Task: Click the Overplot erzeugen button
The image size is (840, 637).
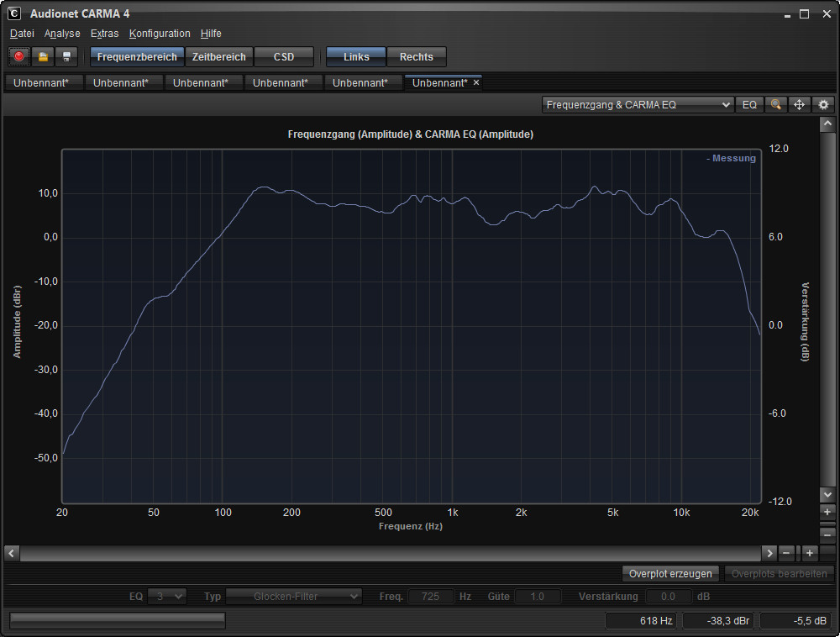Action: coord(670,574)
